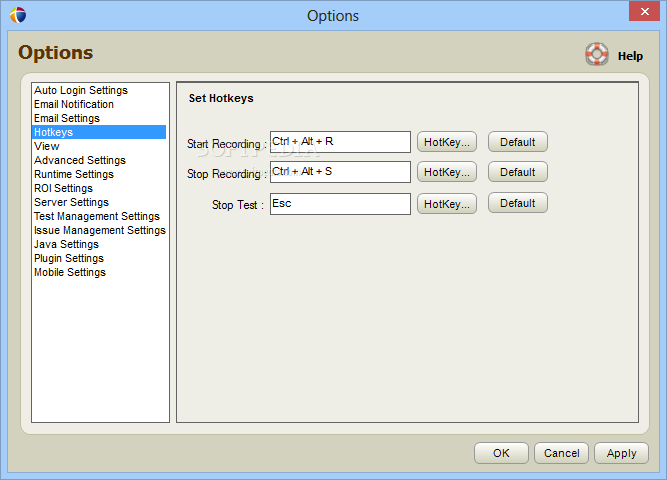Click the Stop Test label
The width and height of the screenshot is (667, 480).
(238, 205)
